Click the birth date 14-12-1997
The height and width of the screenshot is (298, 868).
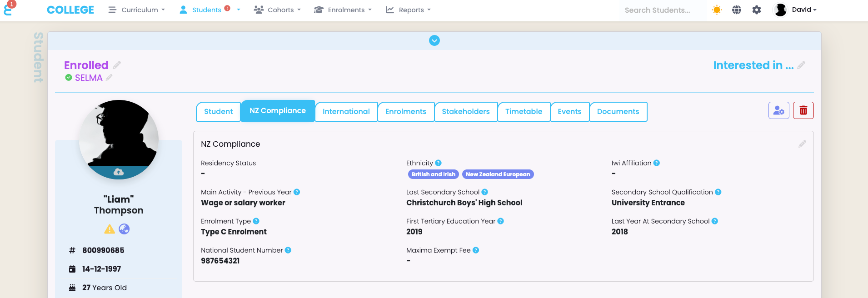click(x=101, y=269)
